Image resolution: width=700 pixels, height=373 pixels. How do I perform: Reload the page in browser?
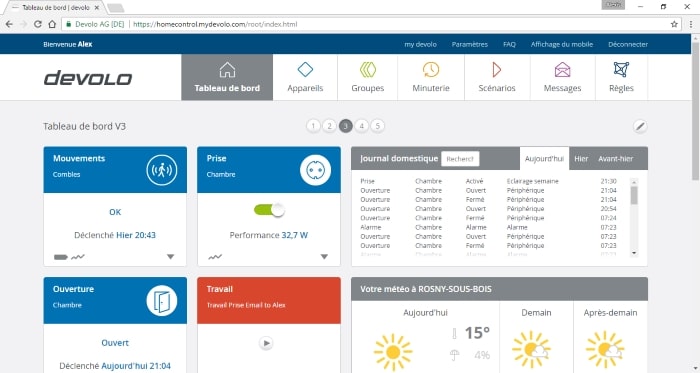38,24
